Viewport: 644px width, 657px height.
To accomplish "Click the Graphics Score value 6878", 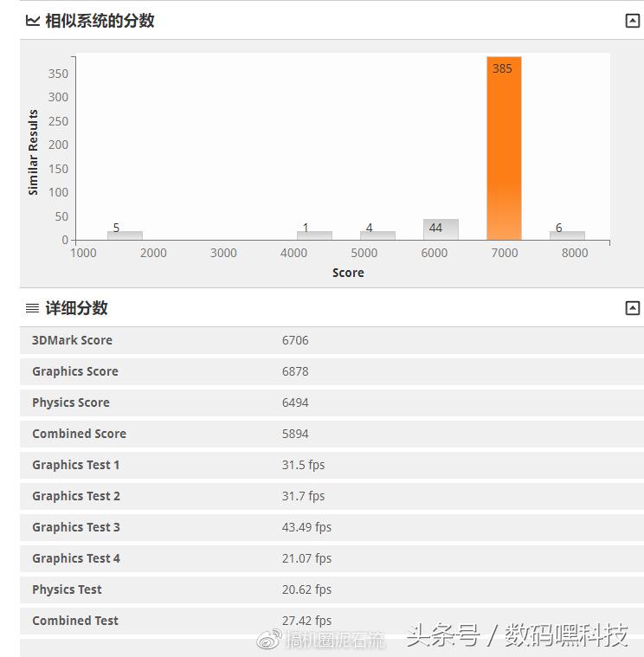I will 295,371.
